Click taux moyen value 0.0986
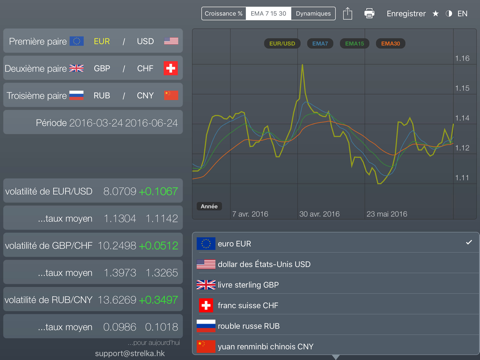480x360 pixels. 119,327
